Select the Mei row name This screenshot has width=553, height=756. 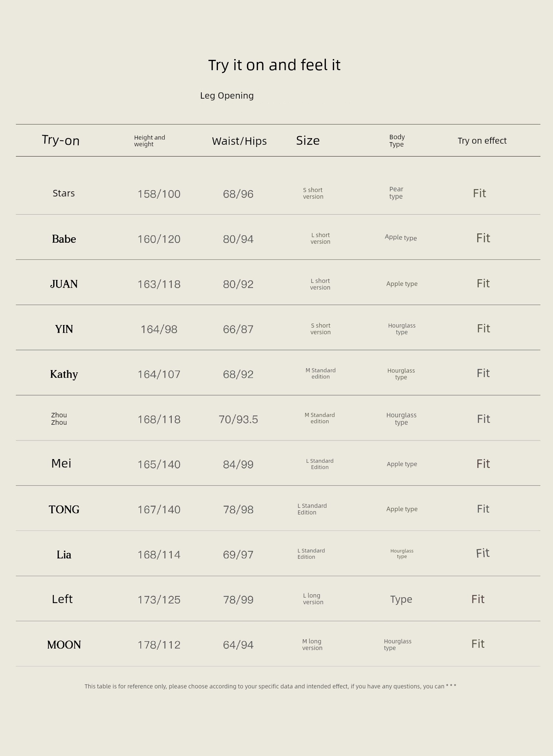[x=61, y=463]
